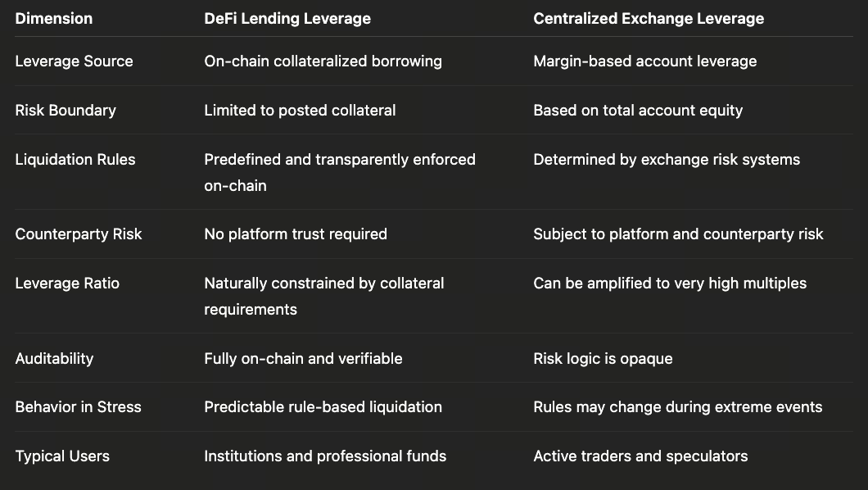Click the Limited to posted collateral cell

[x=300, y=110]
